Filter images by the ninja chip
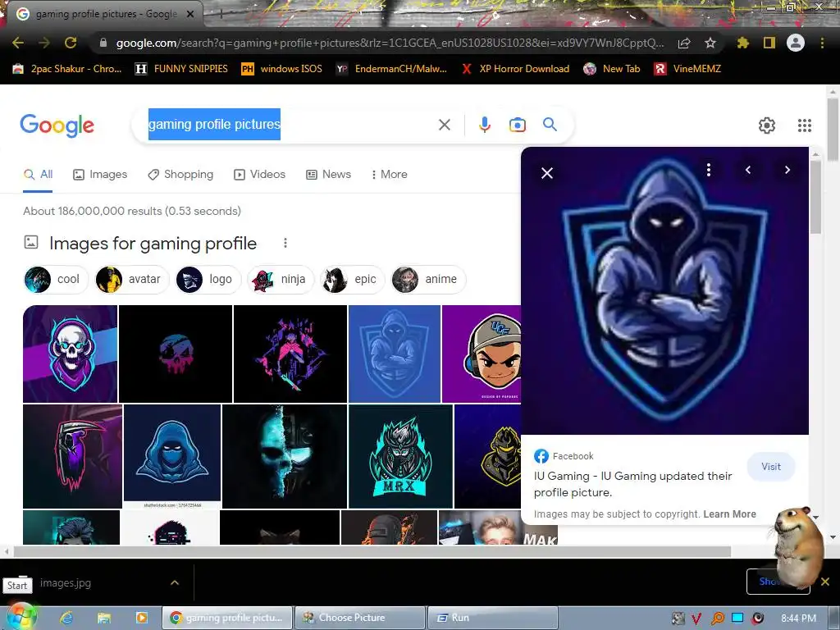Screen dimensions: 840x630 coord(281,279)
